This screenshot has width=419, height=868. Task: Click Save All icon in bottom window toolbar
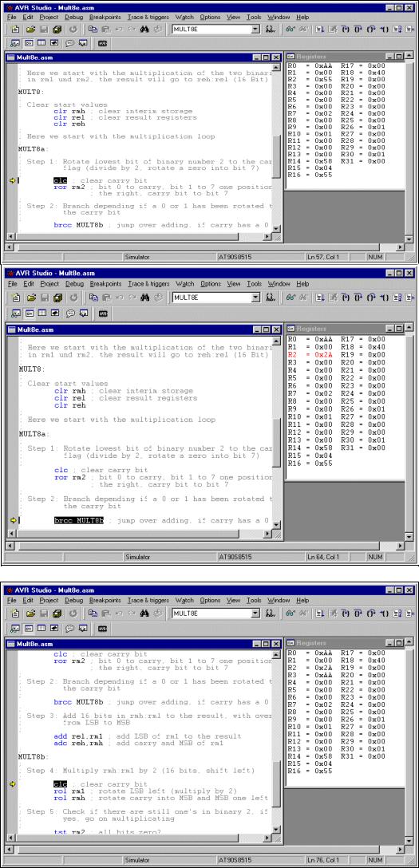coord(57,614)
